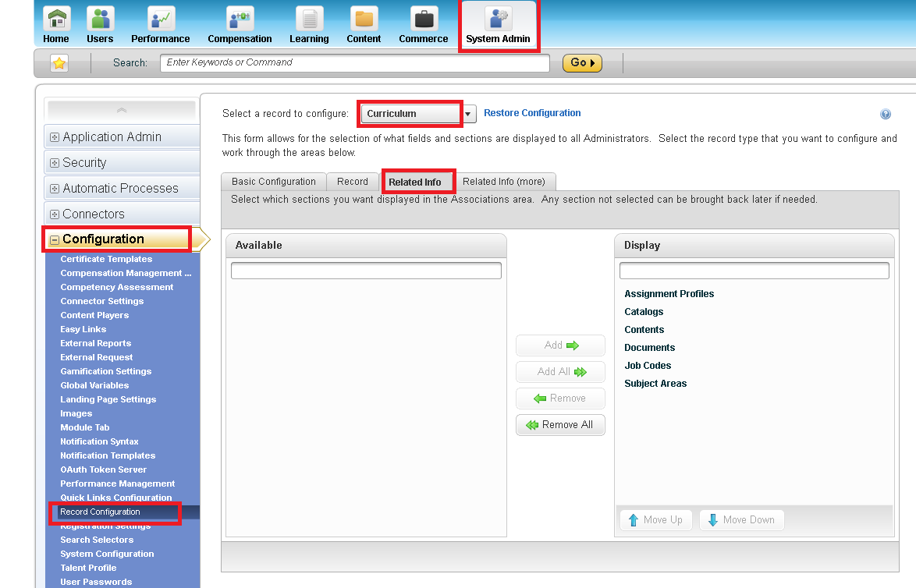Screen dimensions: 916x588
Task: Open Gamification Settings in sidebar
Action: pyautogui.click(x=106, y=371)
